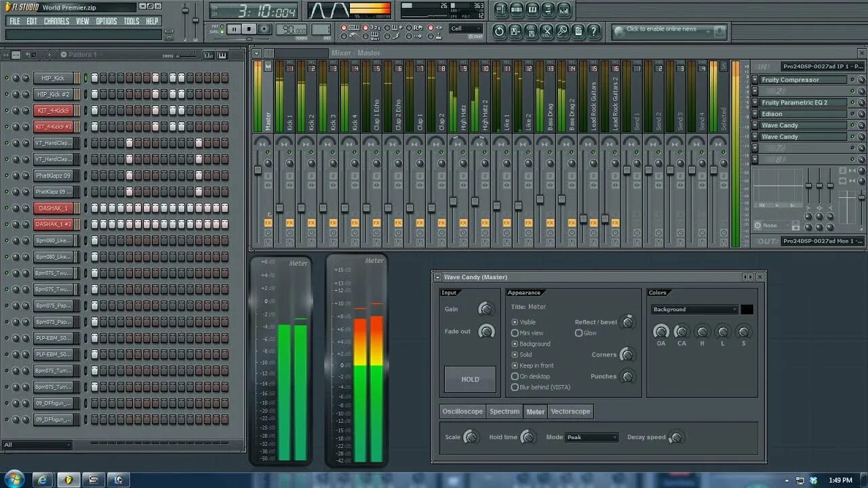Click the piano keyboard icon in step sequencer header
This screenshot has width=868, height=488.
(x=222, y=55)
